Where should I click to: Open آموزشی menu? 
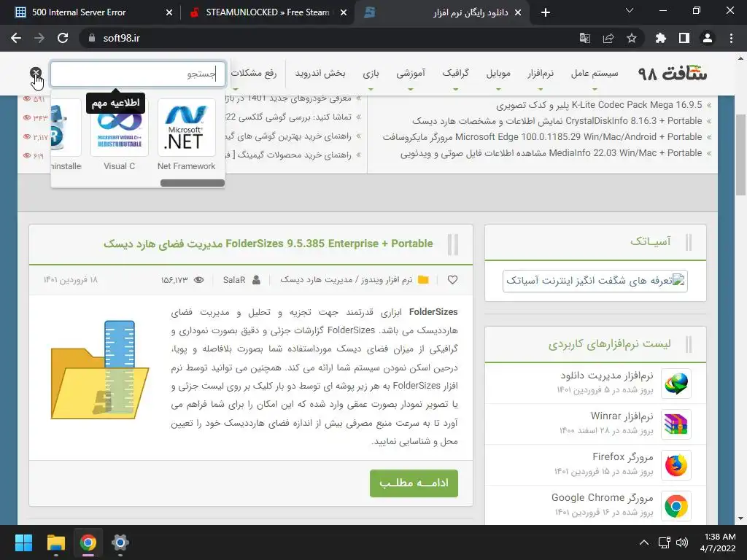point(411,73)
